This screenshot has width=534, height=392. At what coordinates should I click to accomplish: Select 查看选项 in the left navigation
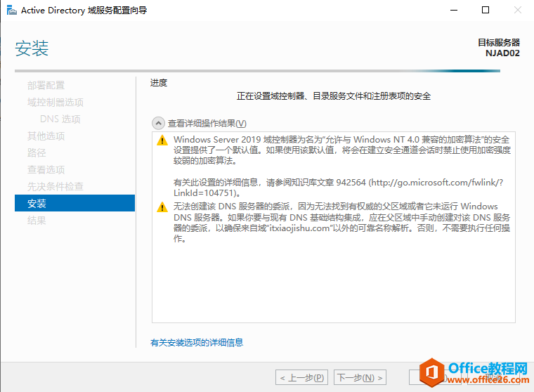point(46,169)
